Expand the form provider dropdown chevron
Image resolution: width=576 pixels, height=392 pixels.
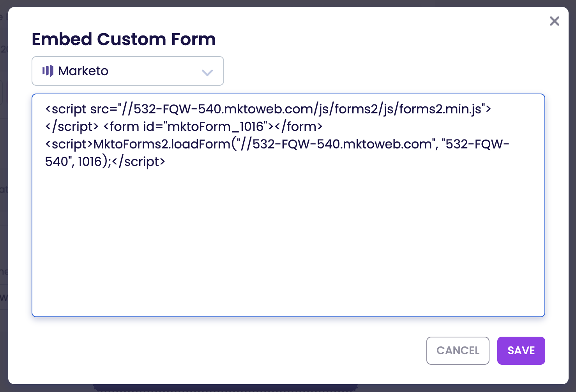(207, 72)
